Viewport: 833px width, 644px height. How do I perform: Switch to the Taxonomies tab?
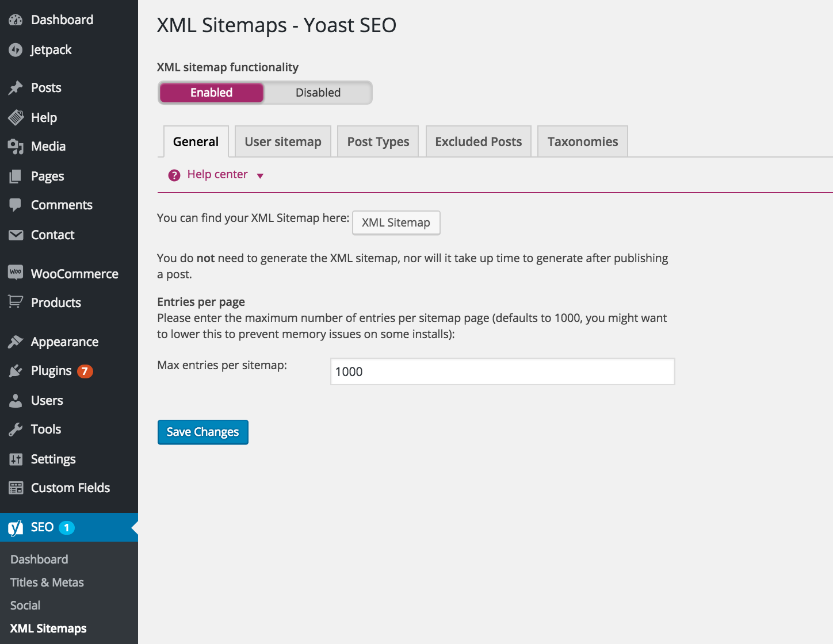click(583, 141)
